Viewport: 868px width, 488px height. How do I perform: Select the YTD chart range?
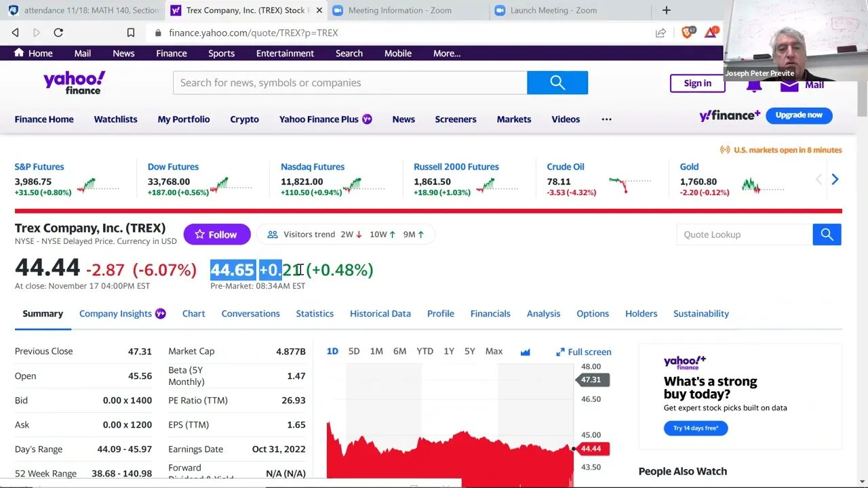(x=425, y=351)
